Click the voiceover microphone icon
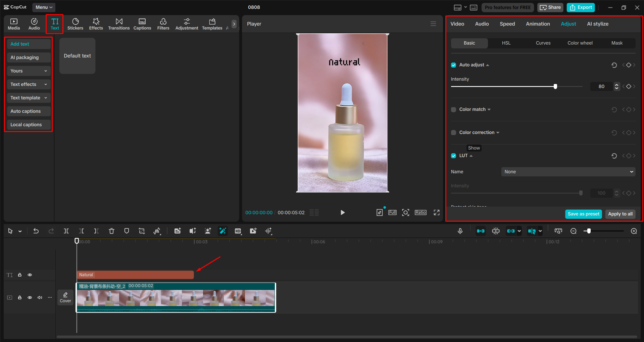Screen dimensions: 644x342 [460, 231]
